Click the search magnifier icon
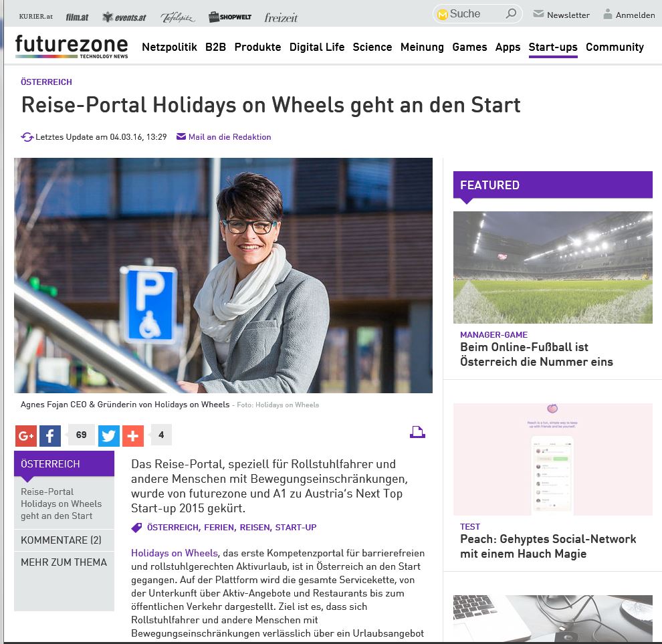This screenshot has width=662, height=644. pos(511,14)
